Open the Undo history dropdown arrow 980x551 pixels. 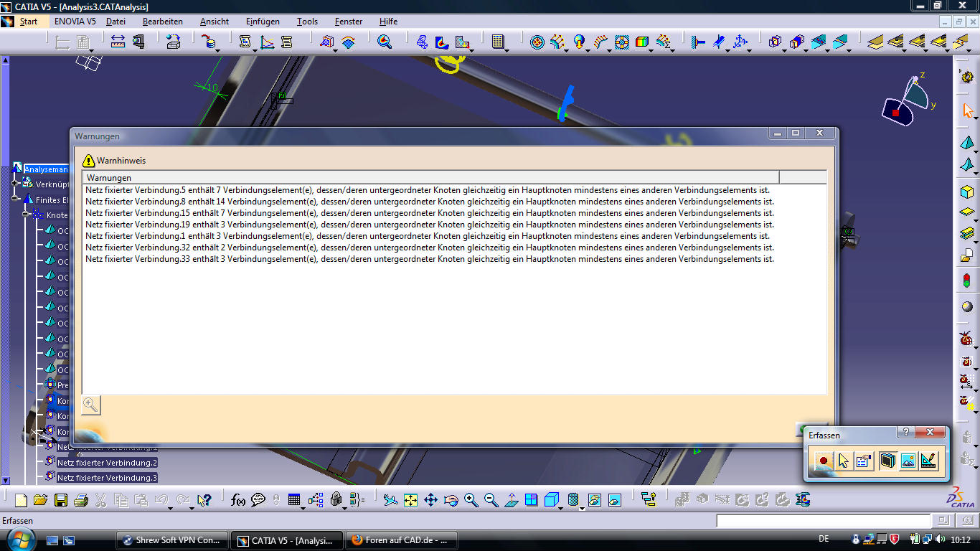[170, 508]
